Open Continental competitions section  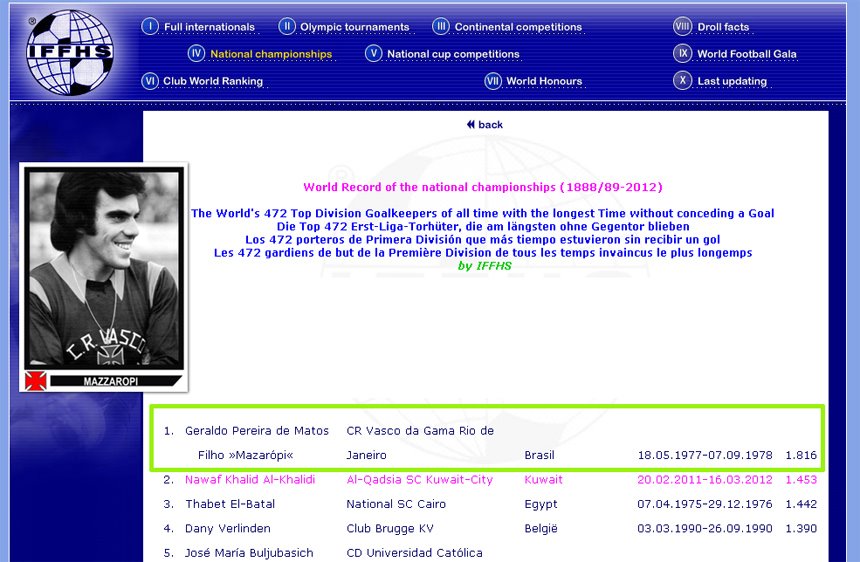pos(518,27)
